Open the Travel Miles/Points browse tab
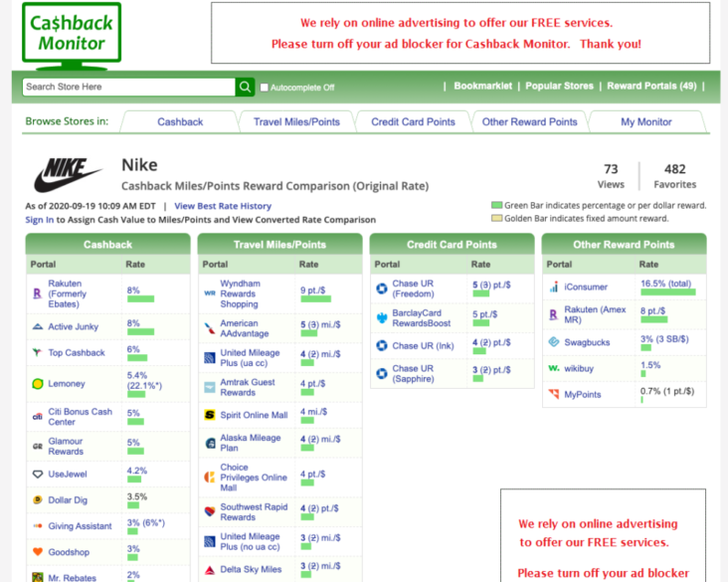The width and height of the screenshot is (728, 582). click(x=296, y=122)
